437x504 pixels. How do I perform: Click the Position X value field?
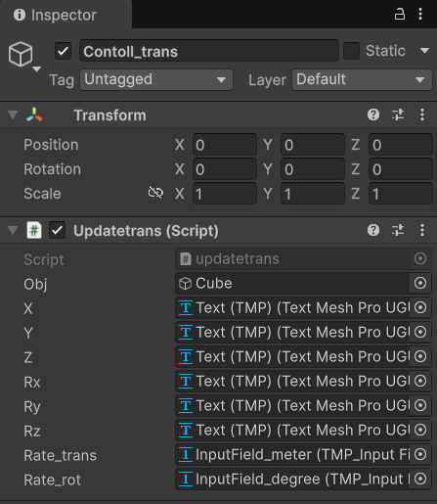coord(225,145)
